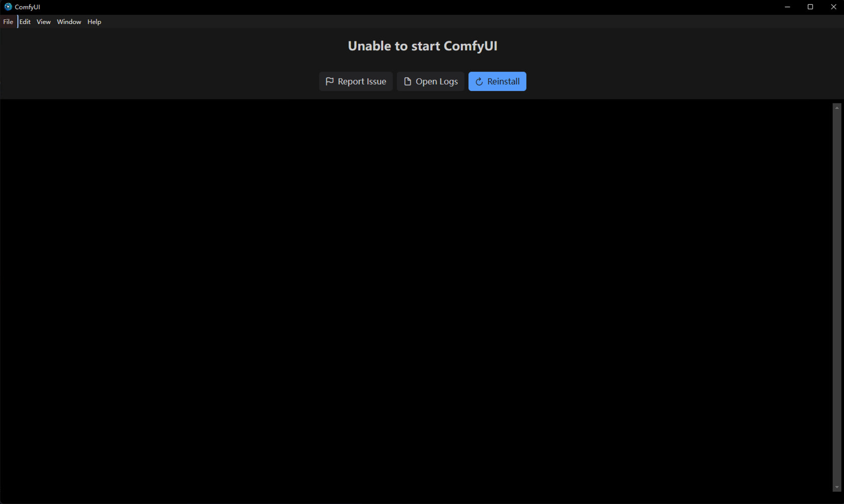This screenshot has height=504, width=844.
Task: Open the Window menu
Action: (x=69, y=22)
